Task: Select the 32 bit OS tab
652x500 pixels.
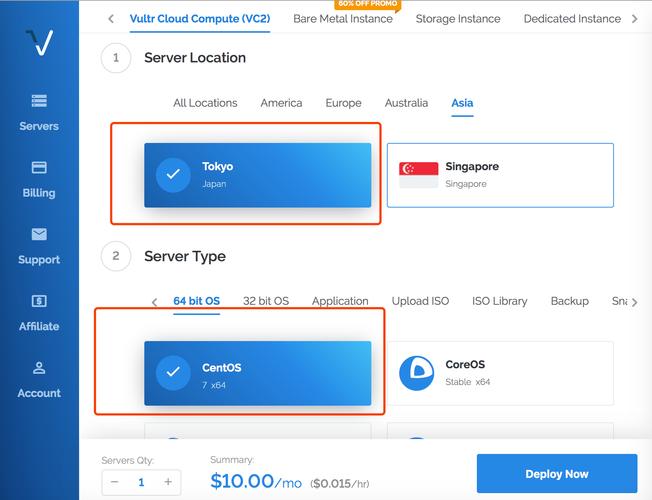Action: (x=266, y=301)
